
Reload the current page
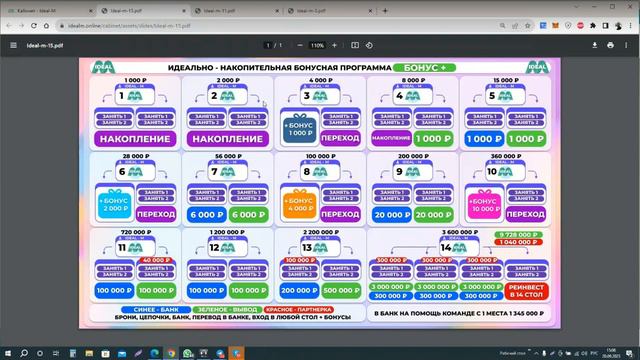tap(34, 26)
